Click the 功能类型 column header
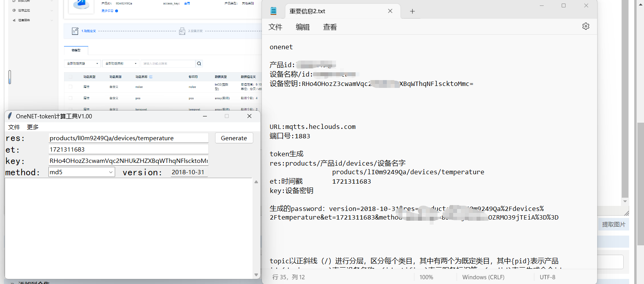This screenshot has height=284, width=644. click(x=89, y=77)
